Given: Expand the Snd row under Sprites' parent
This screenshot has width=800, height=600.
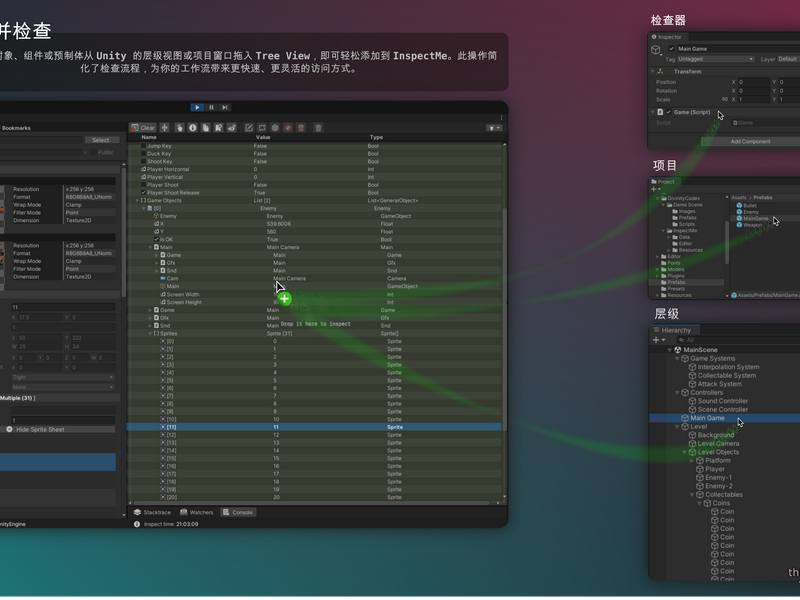Looking at the screenshot, I should point(150,326).
